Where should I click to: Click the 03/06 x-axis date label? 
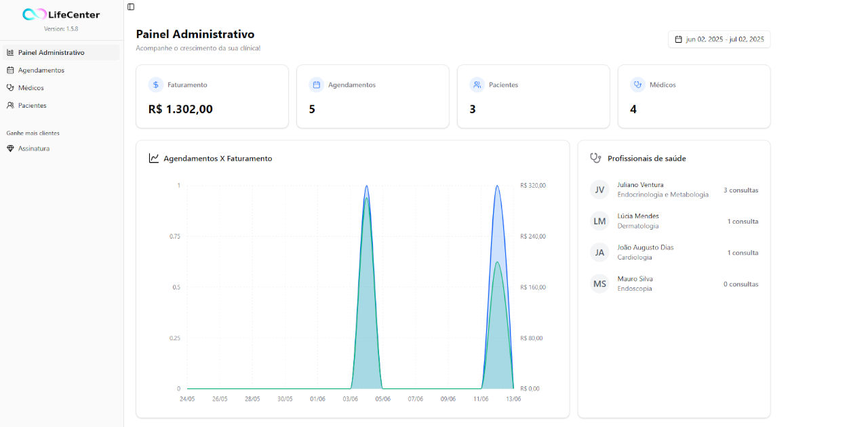click(x=351, y=399)
